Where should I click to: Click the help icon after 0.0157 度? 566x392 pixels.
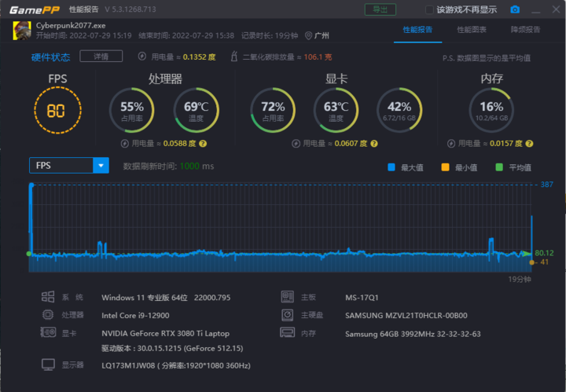pos(529,144)
